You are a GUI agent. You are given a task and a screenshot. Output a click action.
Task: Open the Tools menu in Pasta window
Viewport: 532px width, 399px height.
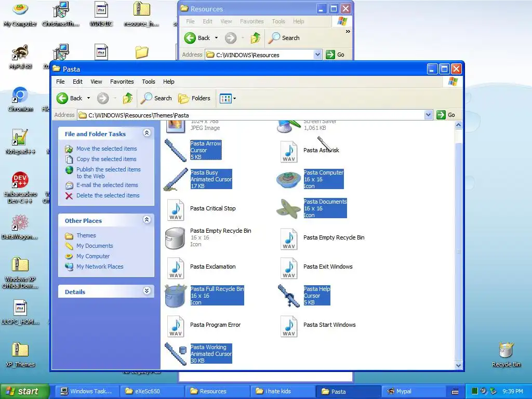click(148, 82)
